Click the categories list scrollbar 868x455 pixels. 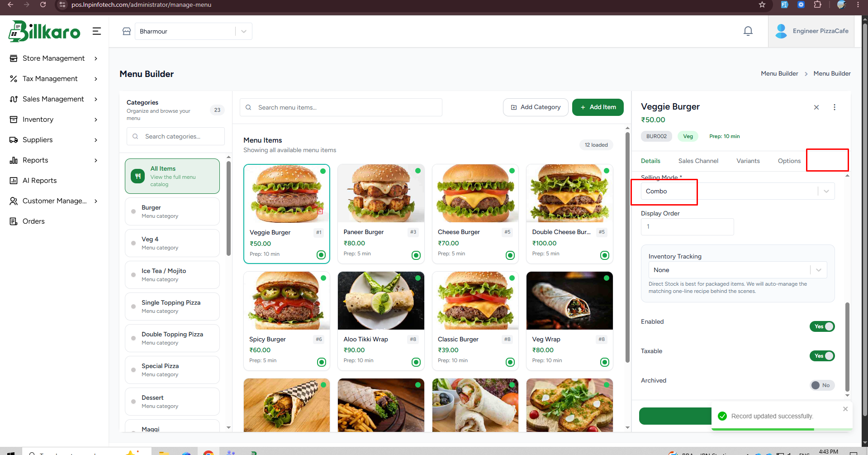pos(228,208)
